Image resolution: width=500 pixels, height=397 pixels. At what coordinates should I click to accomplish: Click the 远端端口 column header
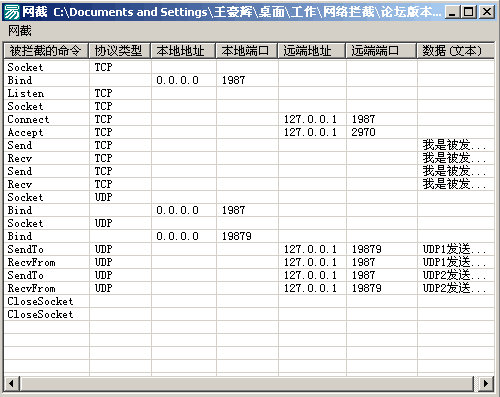coord(381,51)
